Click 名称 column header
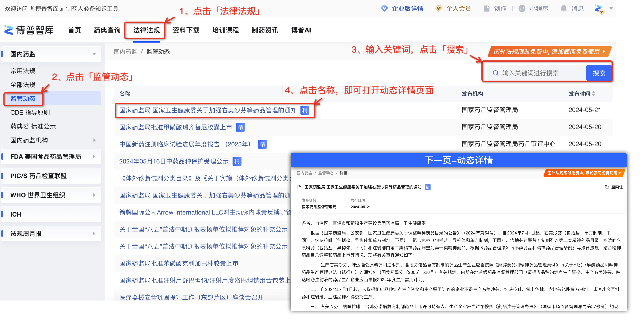644x335 pixels. 124,94
